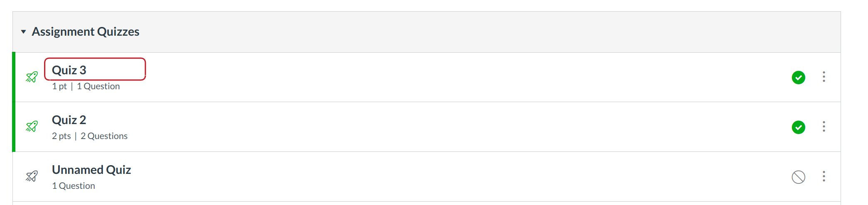Open the Quiz 3 options kebab menu

tap(824, 77)
